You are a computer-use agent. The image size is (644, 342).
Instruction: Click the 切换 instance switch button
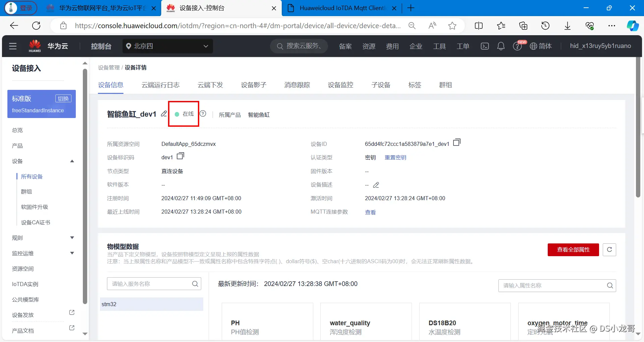point(63,99)
